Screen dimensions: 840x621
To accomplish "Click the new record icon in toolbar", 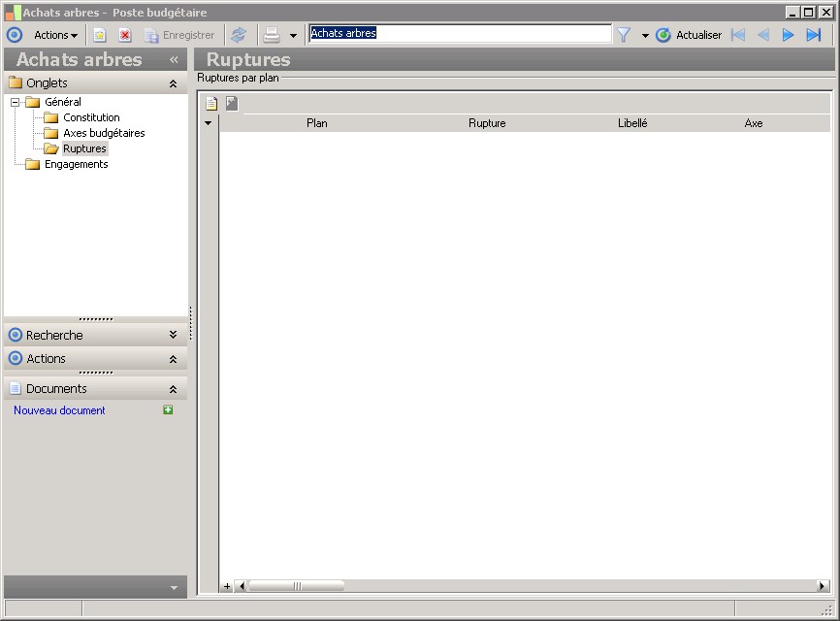I will pos(100,35).
